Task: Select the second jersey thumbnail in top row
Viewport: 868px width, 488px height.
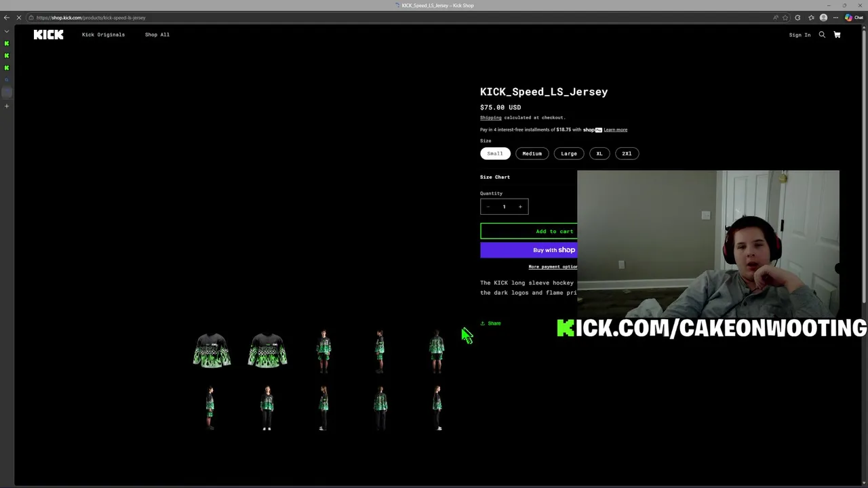Action: (268, 350)
